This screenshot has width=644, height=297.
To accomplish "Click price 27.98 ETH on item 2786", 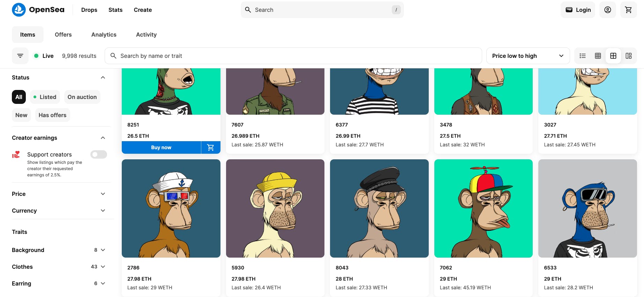I will (140, 279).
